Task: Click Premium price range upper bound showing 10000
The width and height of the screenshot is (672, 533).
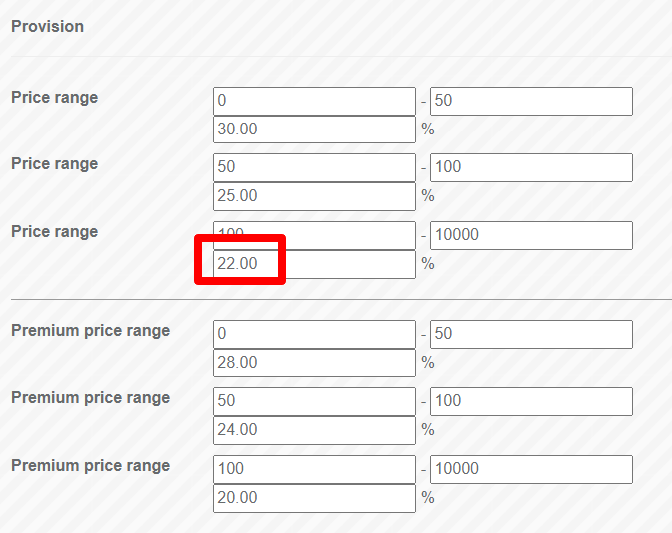Action: click(x=531, y=469)
